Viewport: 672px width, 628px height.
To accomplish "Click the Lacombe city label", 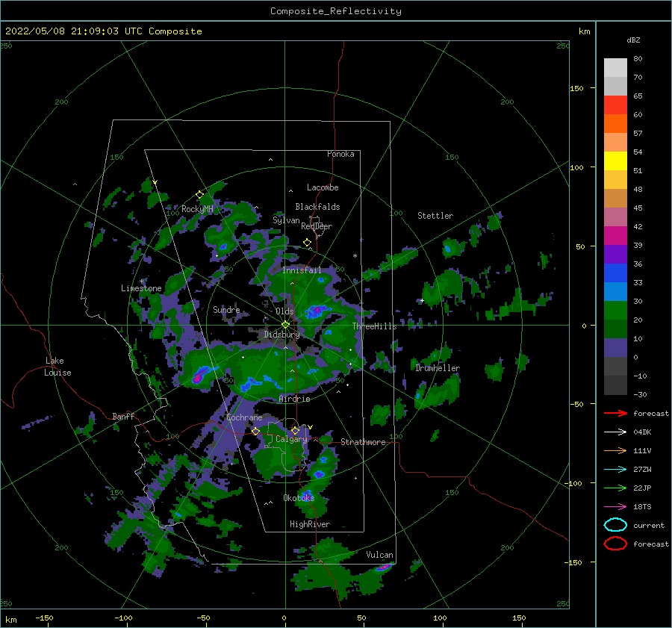I will 323,187.
